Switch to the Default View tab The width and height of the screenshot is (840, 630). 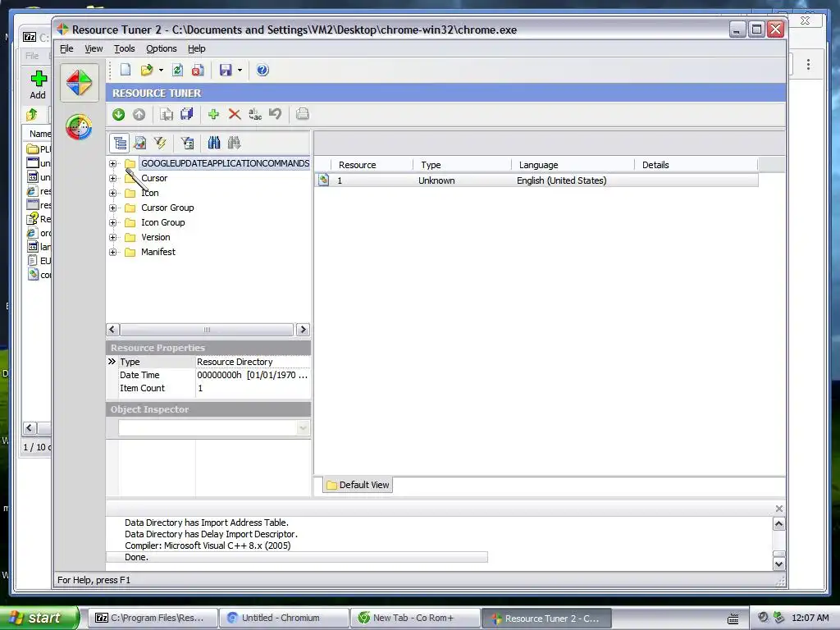tap(358, 485)
